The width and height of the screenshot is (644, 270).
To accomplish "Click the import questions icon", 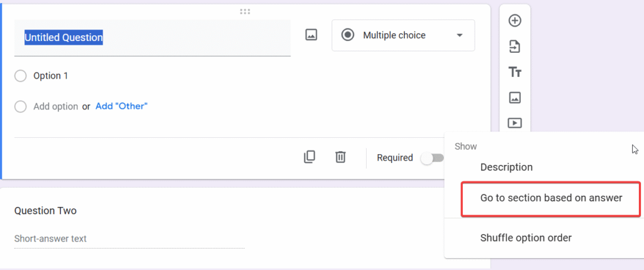I will pos(514,47).
